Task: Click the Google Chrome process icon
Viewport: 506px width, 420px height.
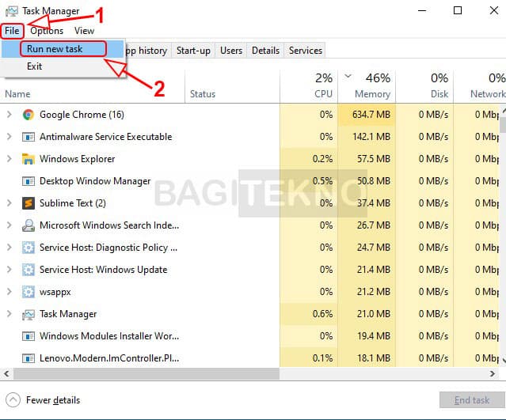Action: coord(29,115)
